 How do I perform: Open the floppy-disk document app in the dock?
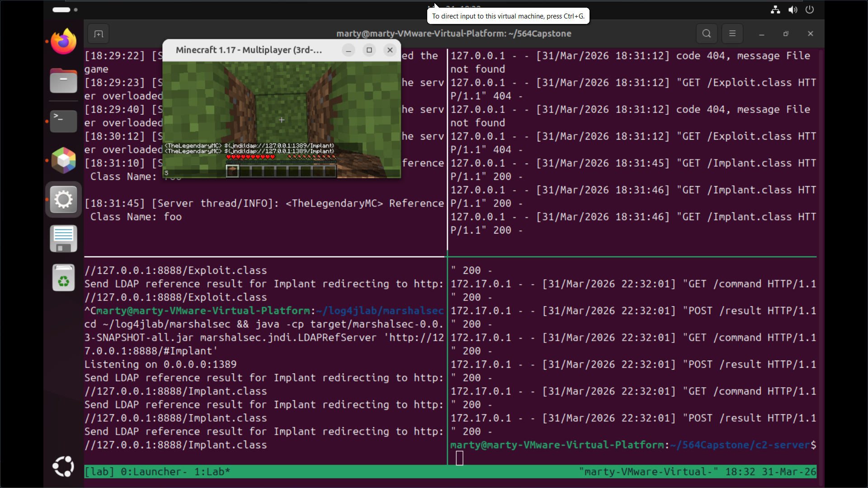63,239
